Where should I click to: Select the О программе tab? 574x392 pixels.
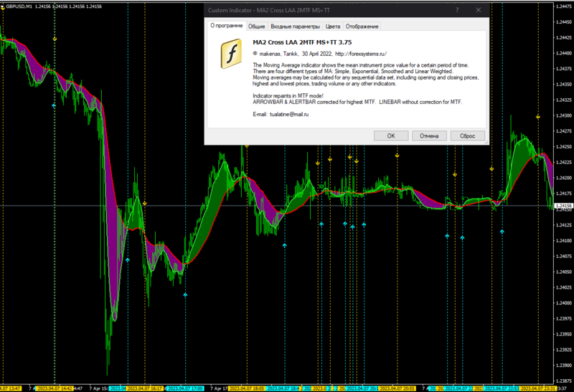coord(226,26)
